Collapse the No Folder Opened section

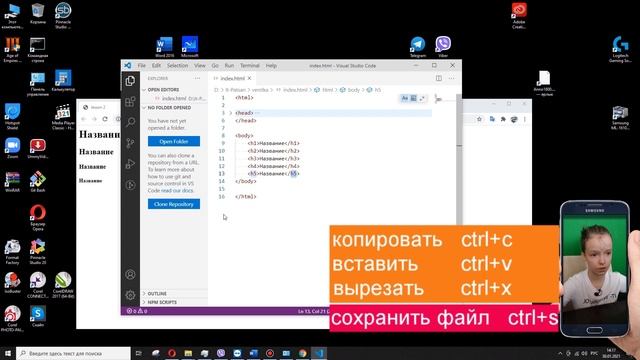point(169,107)
